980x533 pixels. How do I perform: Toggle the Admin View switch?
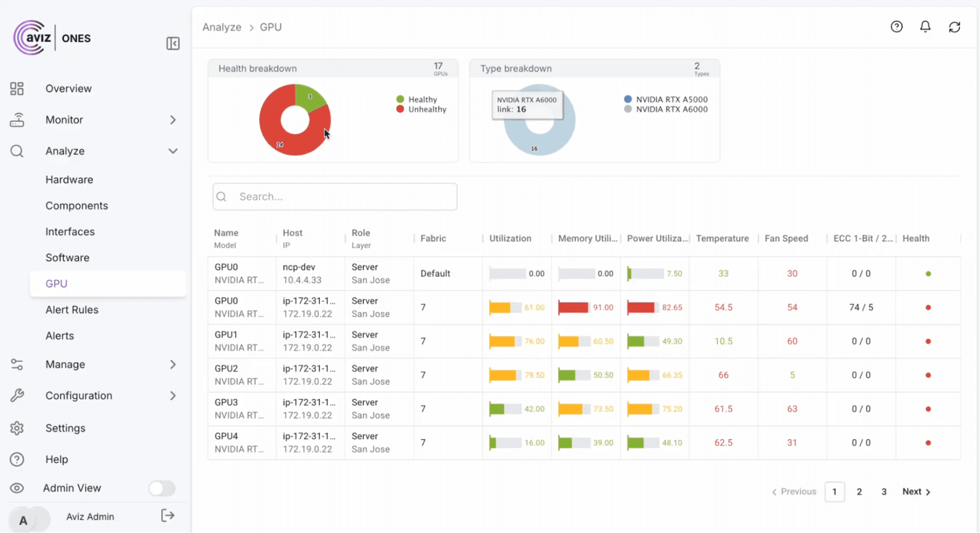[162, 488]
